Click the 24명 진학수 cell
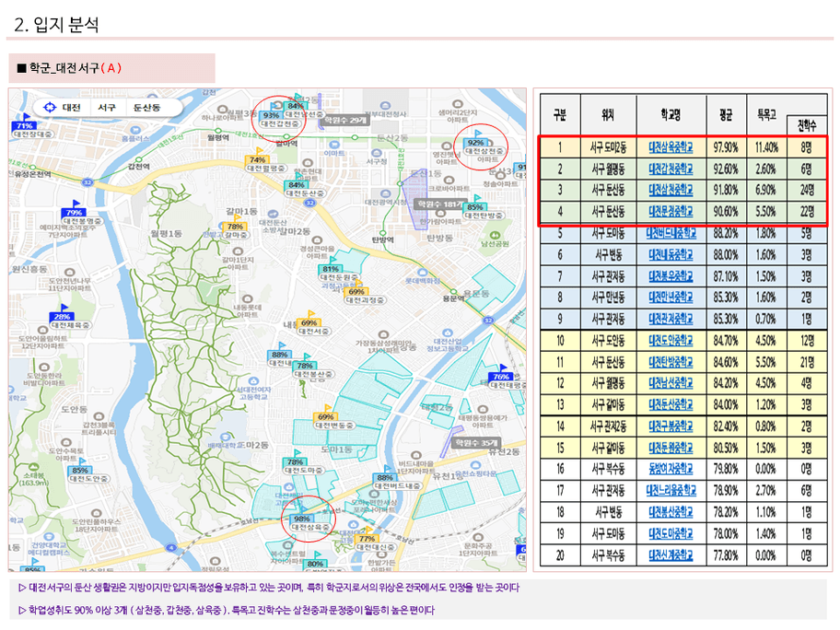840x630 pixels. 807,190
